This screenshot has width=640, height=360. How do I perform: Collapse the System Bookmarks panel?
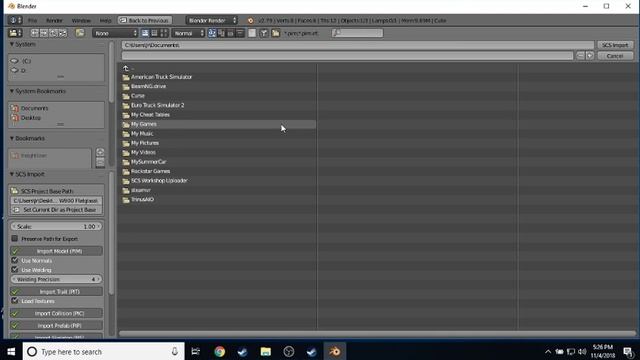(12, 91)
